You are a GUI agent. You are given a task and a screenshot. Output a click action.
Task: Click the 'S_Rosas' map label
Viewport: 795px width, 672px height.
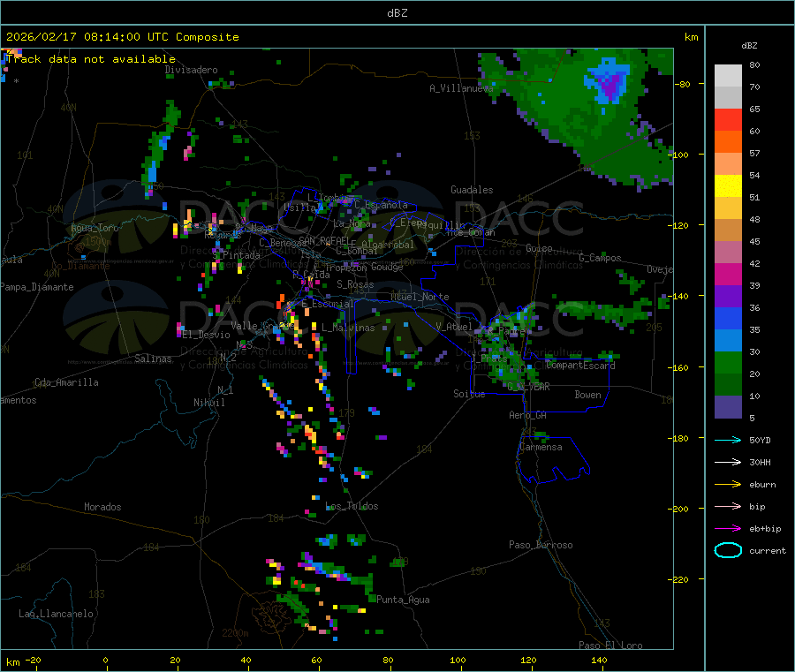[x=355, y=284]
